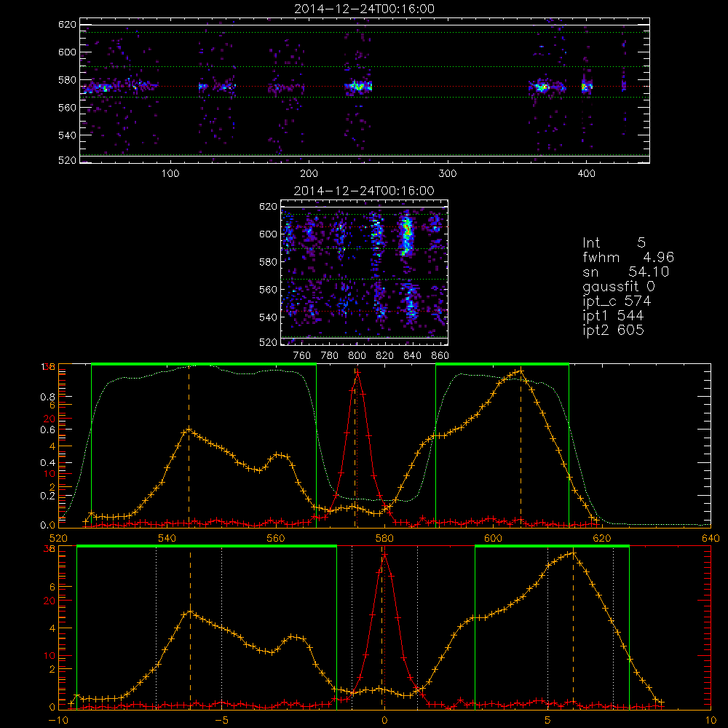Screen dimensions: 728x728
Task: Click the thick green bar spanning 589 to 614
Action: coord(502,365)
